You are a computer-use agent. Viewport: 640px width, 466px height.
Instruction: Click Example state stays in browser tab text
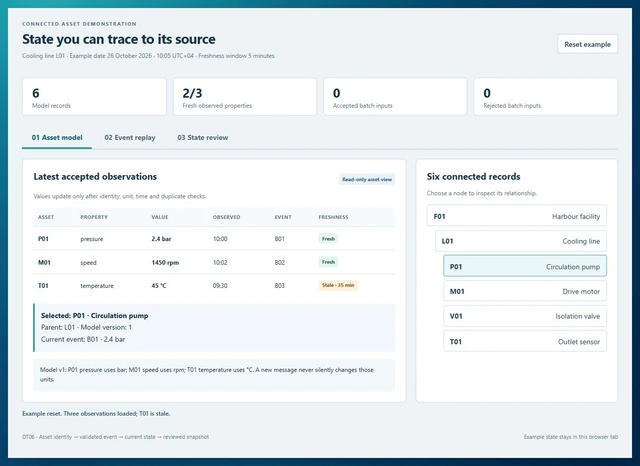coord(571,437)
